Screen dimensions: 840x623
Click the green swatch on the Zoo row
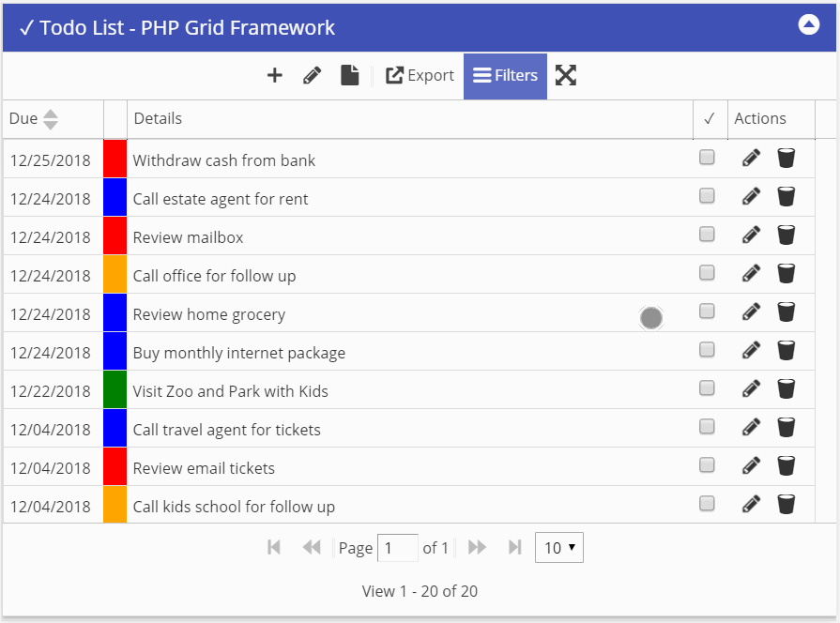115,389
